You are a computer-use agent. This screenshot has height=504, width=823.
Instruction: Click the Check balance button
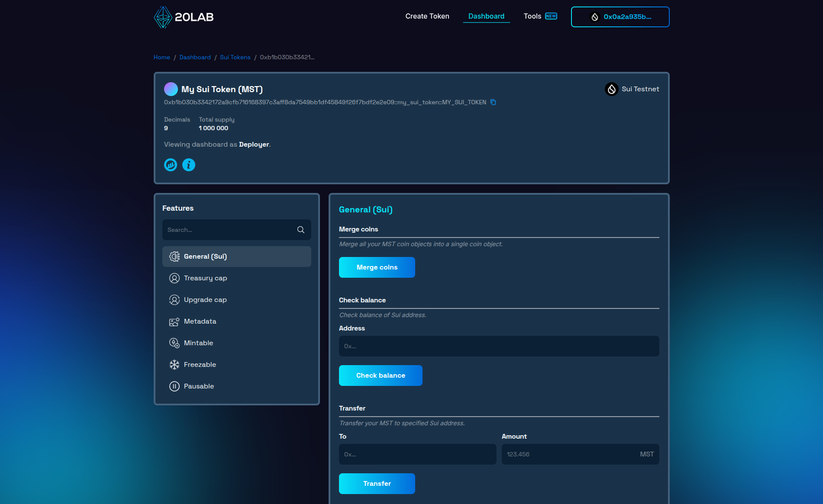point(381,376)
